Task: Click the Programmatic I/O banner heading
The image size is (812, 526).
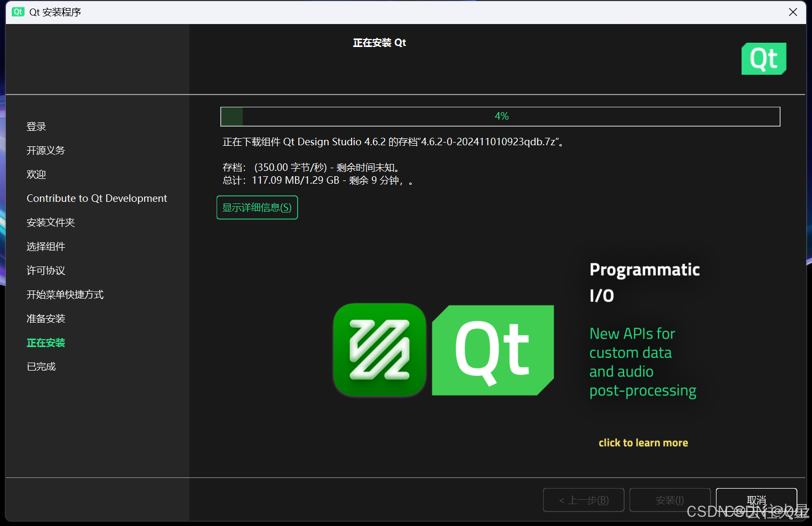Action: 644,282
